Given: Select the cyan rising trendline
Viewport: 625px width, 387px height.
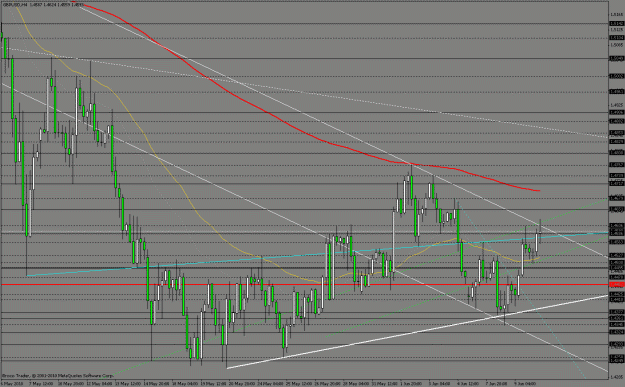Looking at the screenshot, I should click(x=317, y=254).
